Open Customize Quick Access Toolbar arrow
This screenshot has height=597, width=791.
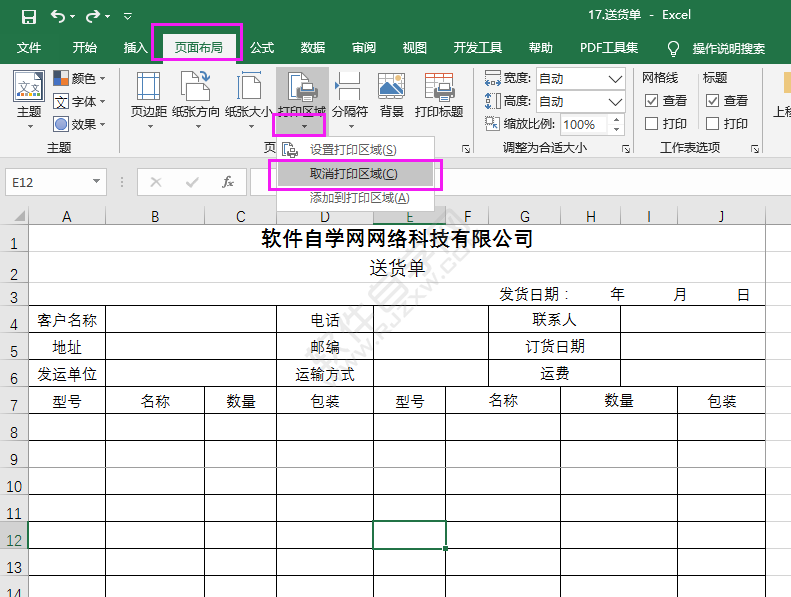click(128, 17)
